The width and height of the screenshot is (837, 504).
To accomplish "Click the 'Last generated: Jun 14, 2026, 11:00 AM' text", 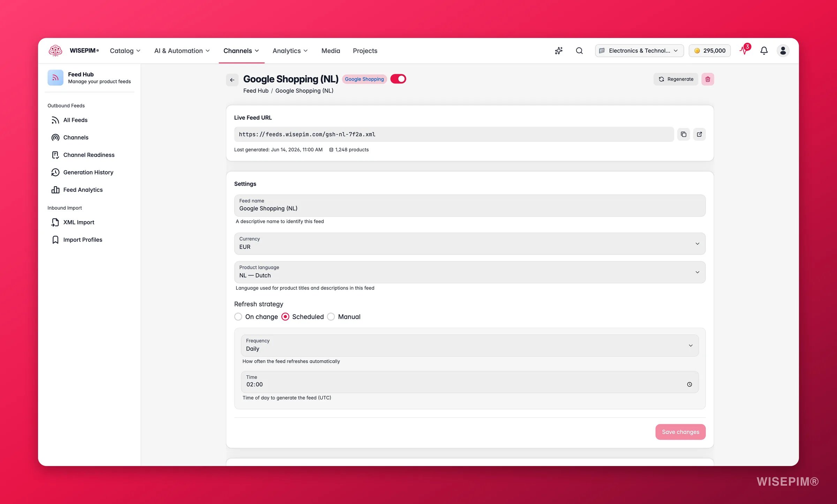I will 278,150.
